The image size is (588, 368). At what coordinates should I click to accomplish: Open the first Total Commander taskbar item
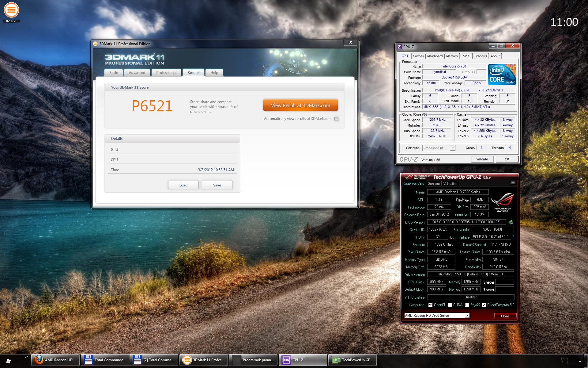(105, 360)
